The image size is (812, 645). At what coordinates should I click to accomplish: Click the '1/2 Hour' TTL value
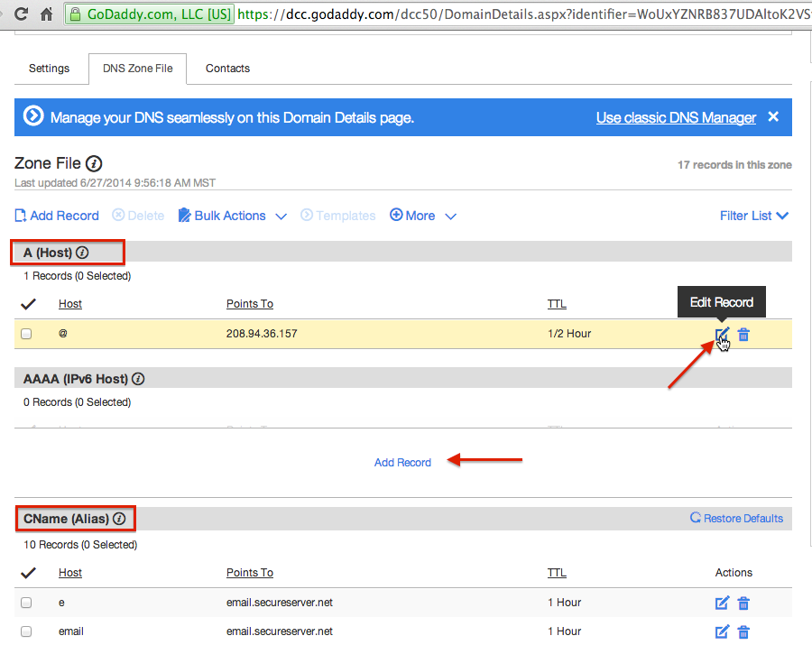569,334
